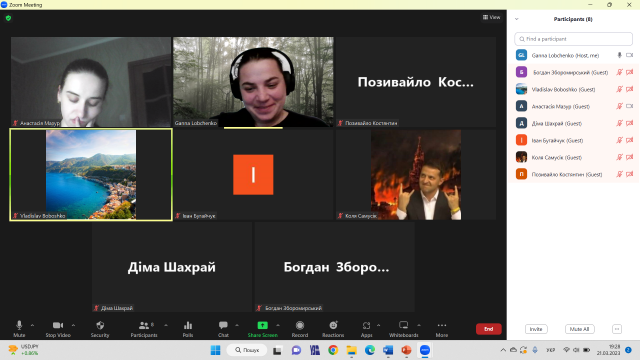
Task: Start sharing with green Share Screen icon
Action: pos(262,329)
